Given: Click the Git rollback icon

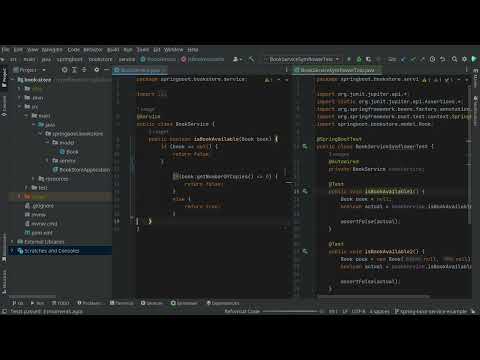Looking at the screenshot, I should (442, 59).
